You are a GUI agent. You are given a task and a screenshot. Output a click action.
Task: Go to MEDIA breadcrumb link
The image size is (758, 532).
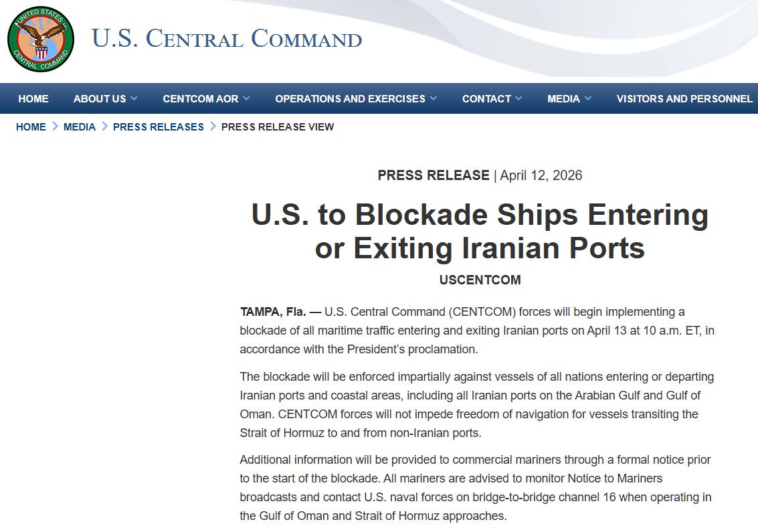[x=80, y=126]
